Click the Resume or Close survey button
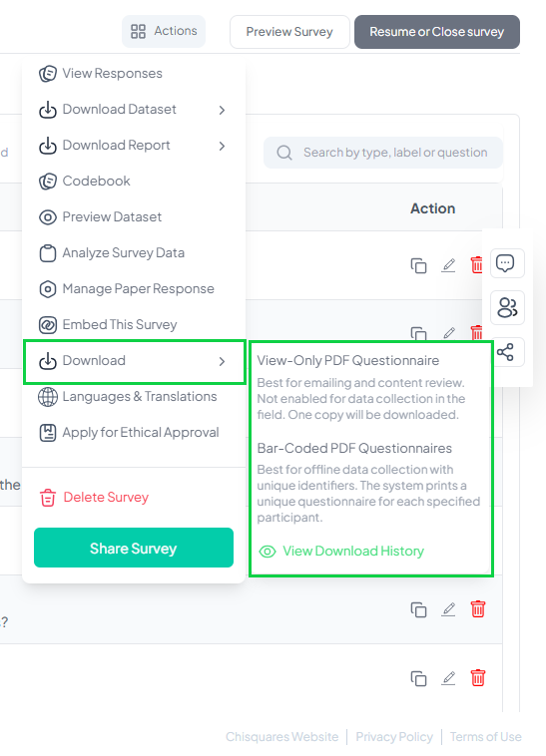 coord(437,32)
